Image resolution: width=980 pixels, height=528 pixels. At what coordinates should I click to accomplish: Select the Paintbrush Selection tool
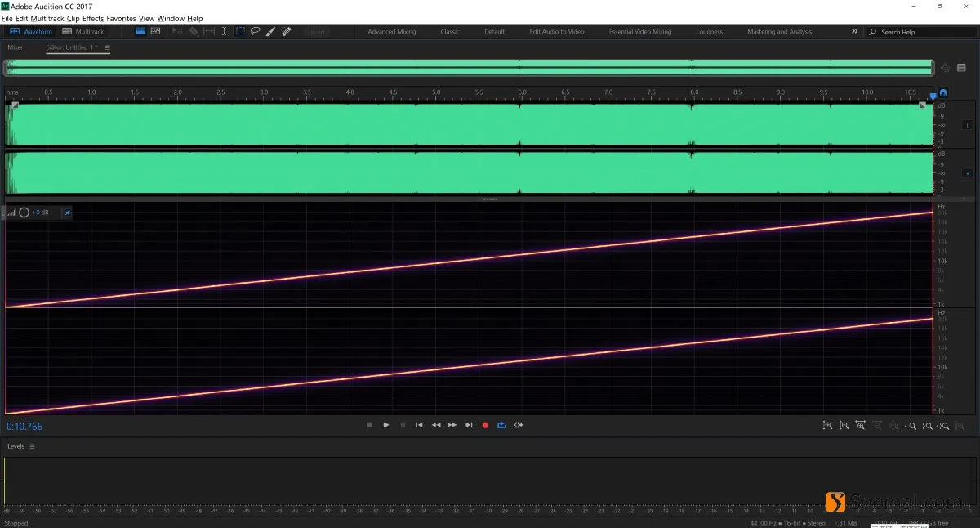coord(271,31)
